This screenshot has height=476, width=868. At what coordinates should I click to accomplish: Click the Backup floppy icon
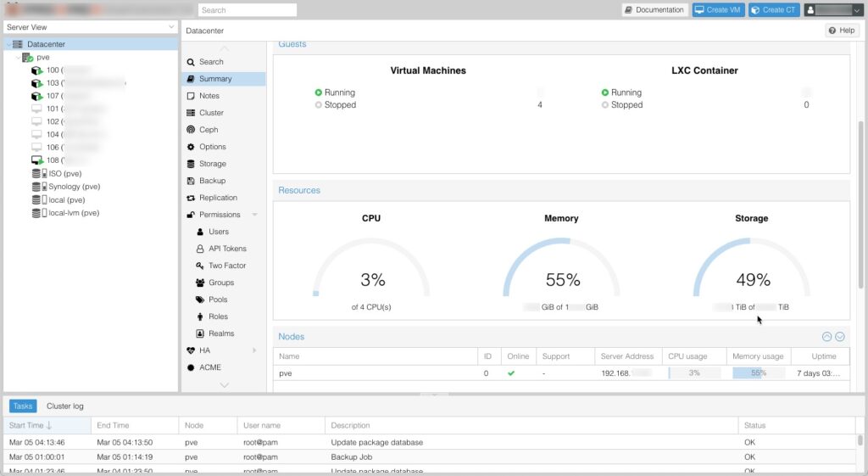(191, 181)
